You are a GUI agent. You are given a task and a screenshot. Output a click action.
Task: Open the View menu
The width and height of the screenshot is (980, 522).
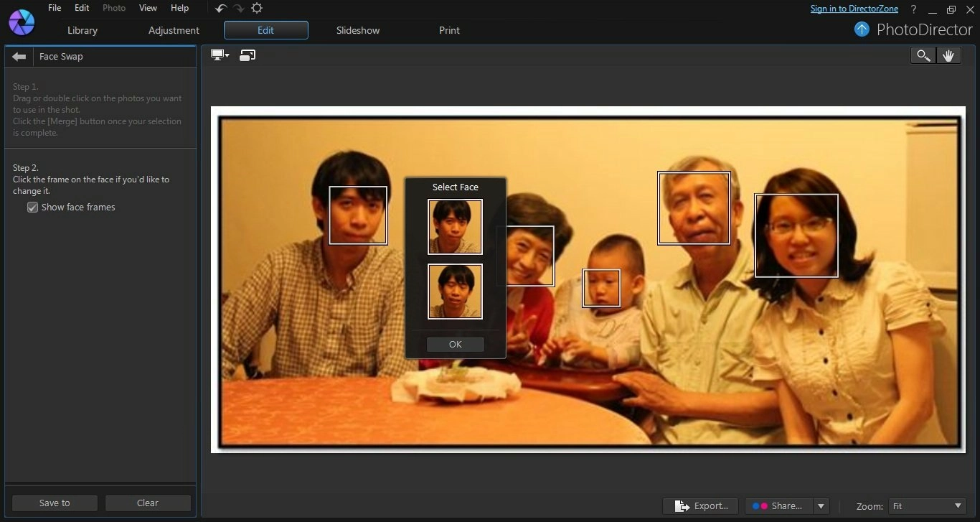click(148, 8)
